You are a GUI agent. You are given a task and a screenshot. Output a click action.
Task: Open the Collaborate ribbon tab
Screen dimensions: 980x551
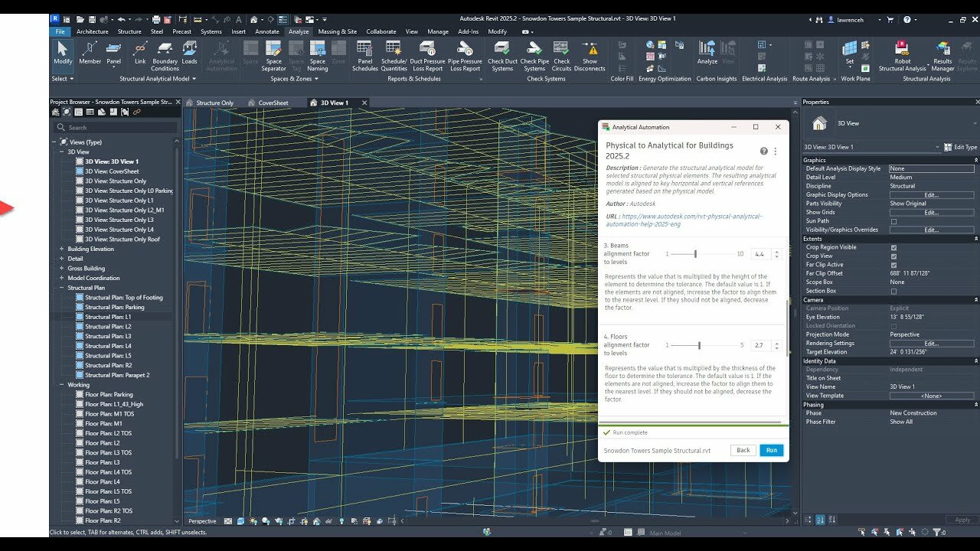tap(381, 31)
